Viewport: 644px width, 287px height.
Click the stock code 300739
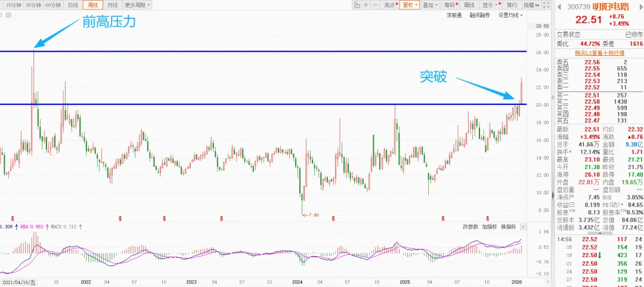tap(578, 7)
